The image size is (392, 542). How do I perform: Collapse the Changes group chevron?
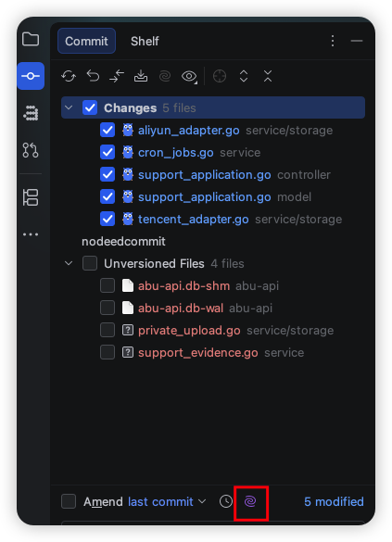click(69, 107)
